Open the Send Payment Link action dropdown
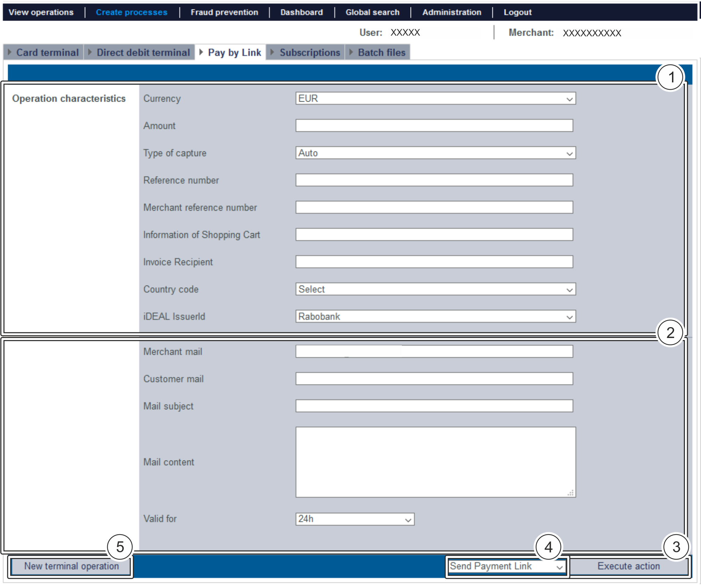The image size is (701, 588). pos(507,566)
